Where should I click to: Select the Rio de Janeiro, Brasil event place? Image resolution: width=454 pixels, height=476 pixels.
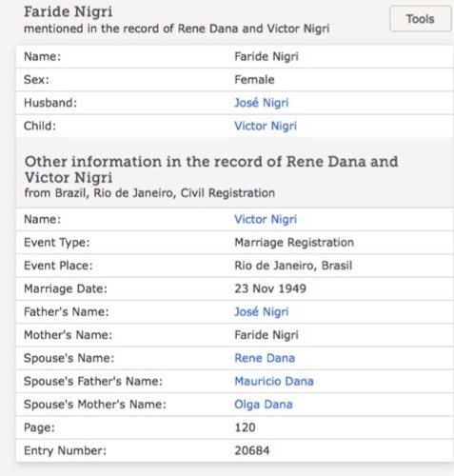click(x=293, y=266)
